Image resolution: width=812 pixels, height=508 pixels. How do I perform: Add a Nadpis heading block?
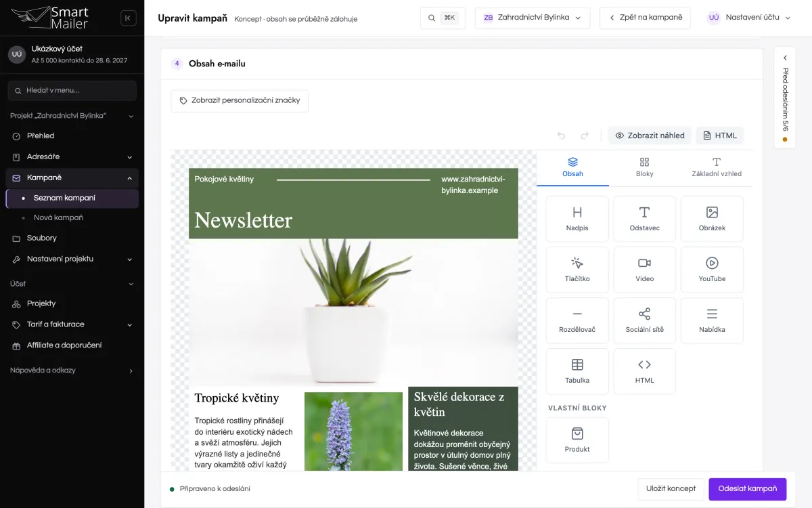click(577, 219)
